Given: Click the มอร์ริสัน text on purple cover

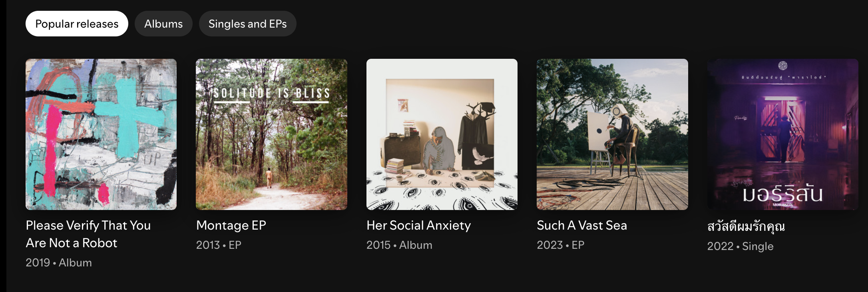Looking at the screenshot, I should tap(782, 194).
